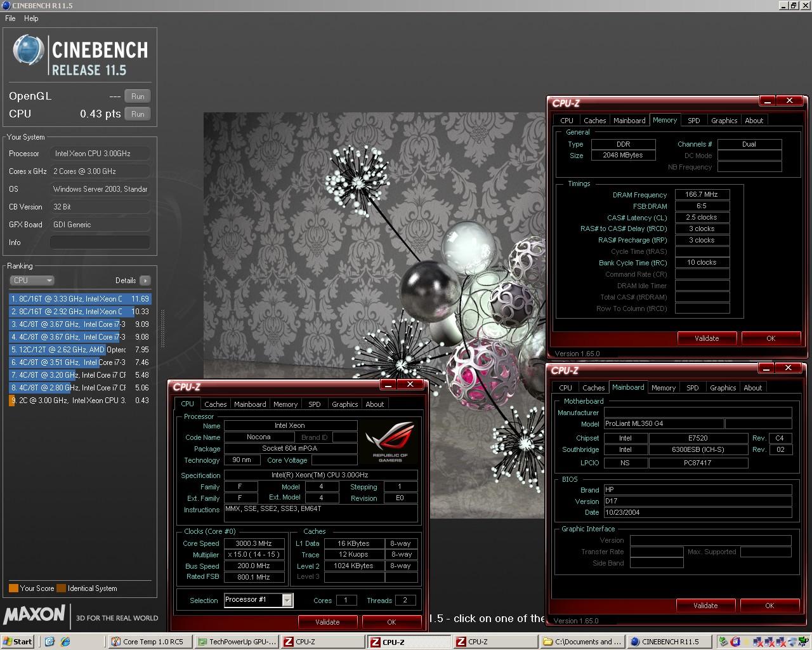Open the Help menu in Cinebench
This screenshot has height=650, width=812.
point(31,18)
